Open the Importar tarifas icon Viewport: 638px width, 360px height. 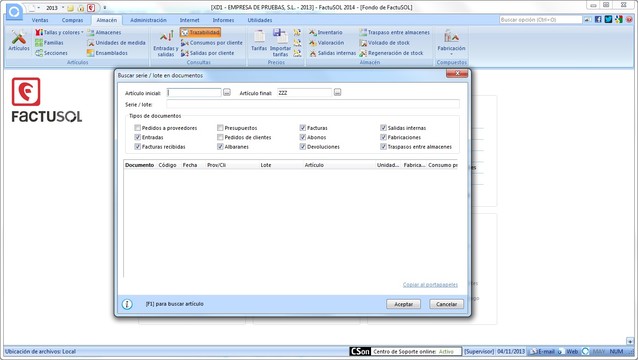click(x=280, y=42)
